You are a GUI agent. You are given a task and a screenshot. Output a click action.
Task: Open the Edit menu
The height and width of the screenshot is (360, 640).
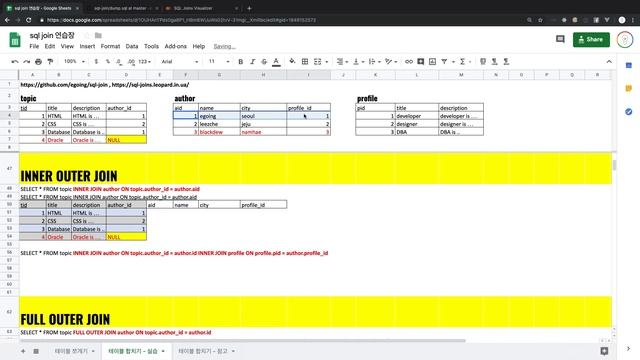(50, 47)
